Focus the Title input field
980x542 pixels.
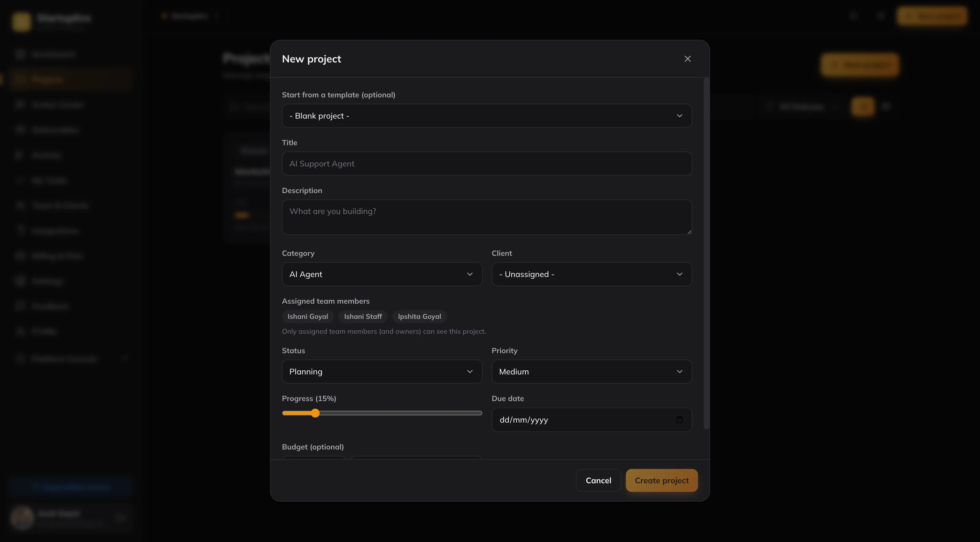tap(487, 164)
